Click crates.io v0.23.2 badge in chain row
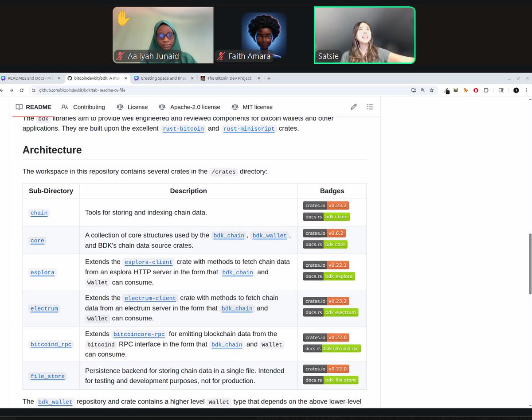 (326, 205)
